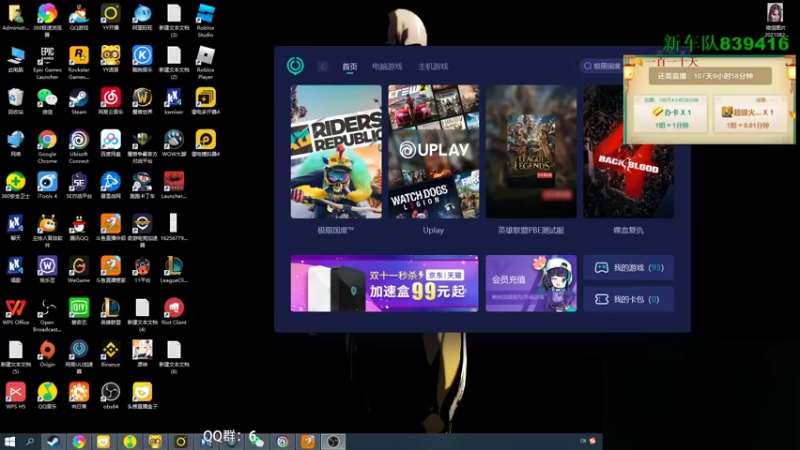Open 我的游戏 (93) button
This screenshot has width=800, height=450.
[629, 267]
